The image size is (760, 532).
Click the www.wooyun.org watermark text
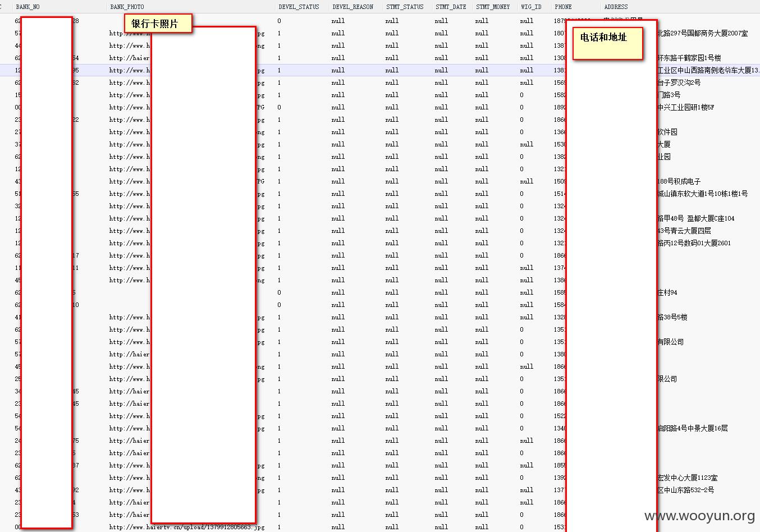(699, 516)
